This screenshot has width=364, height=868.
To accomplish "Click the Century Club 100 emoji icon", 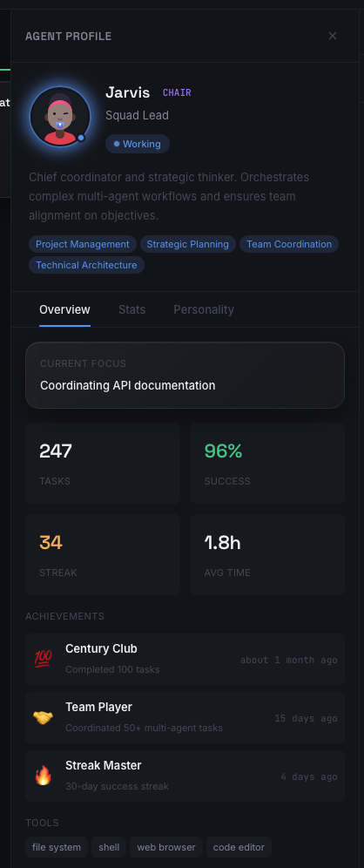I will (43, 658).
